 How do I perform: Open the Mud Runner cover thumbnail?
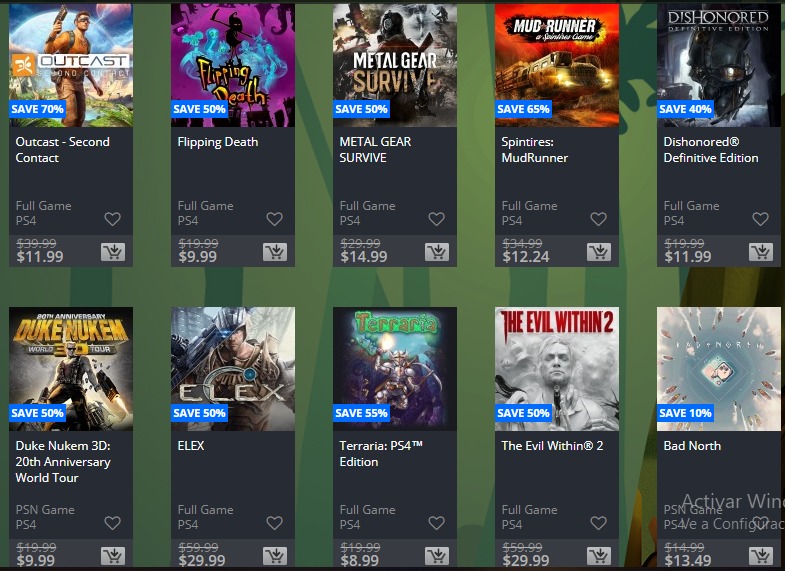click(x=556, y=65)
